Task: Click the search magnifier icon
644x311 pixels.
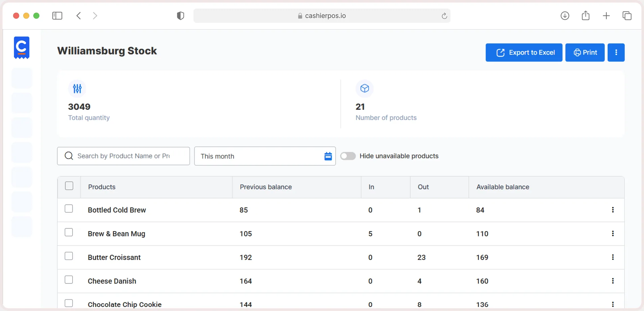Action: [69, 156]
